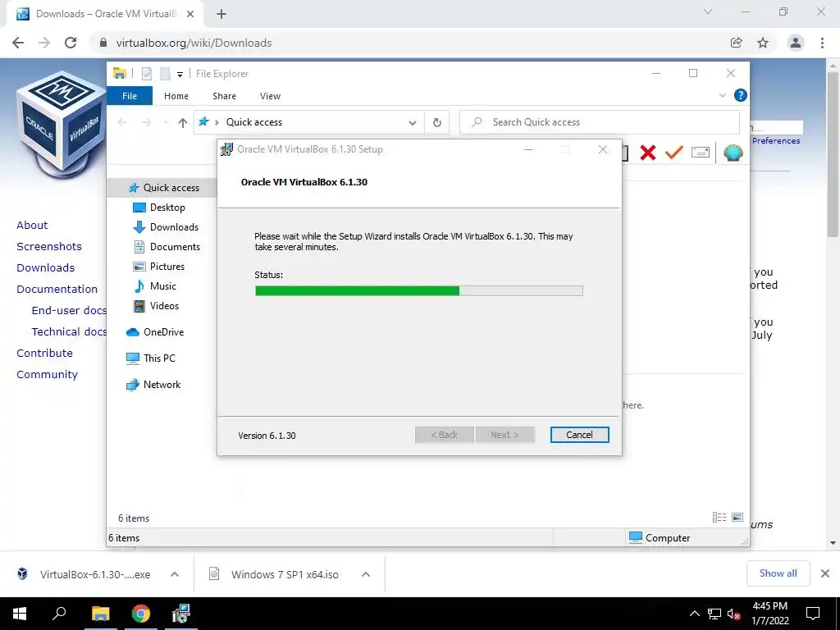840x630 pixels.
Task: Click the installation progress bar
Action: tap(419, 290)
